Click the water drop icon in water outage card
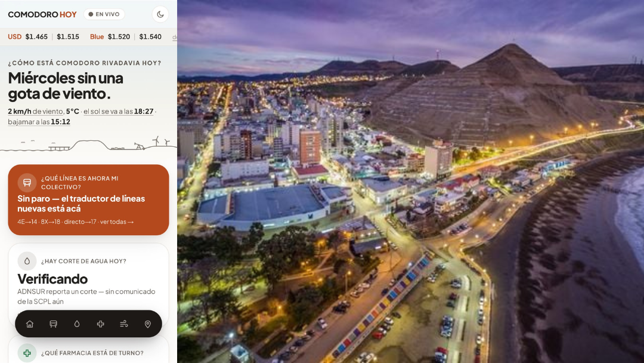Viewport: 644px width, 363px height. [27, 261]
